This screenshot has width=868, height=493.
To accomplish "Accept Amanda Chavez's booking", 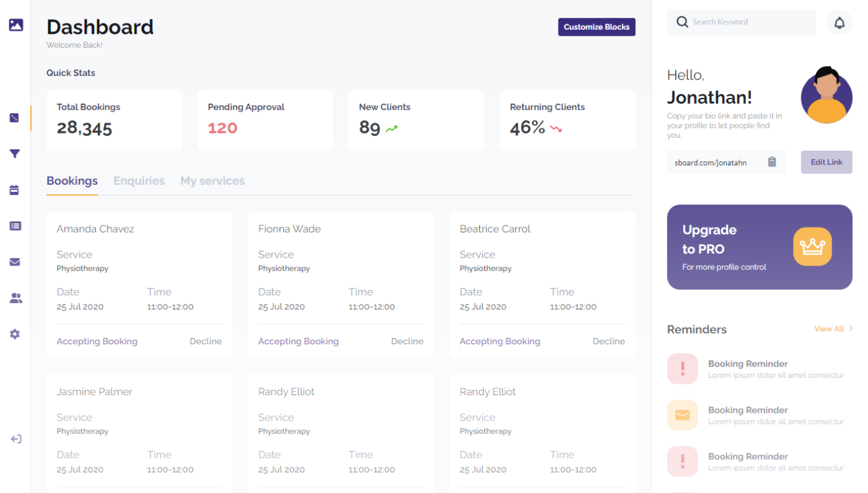I will (97, 341).
